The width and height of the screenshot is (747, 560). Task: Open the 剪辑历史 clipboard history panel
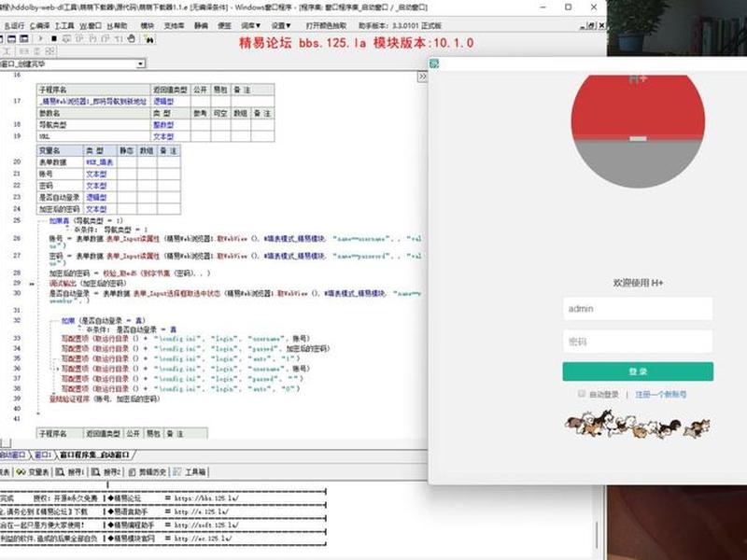148,472
